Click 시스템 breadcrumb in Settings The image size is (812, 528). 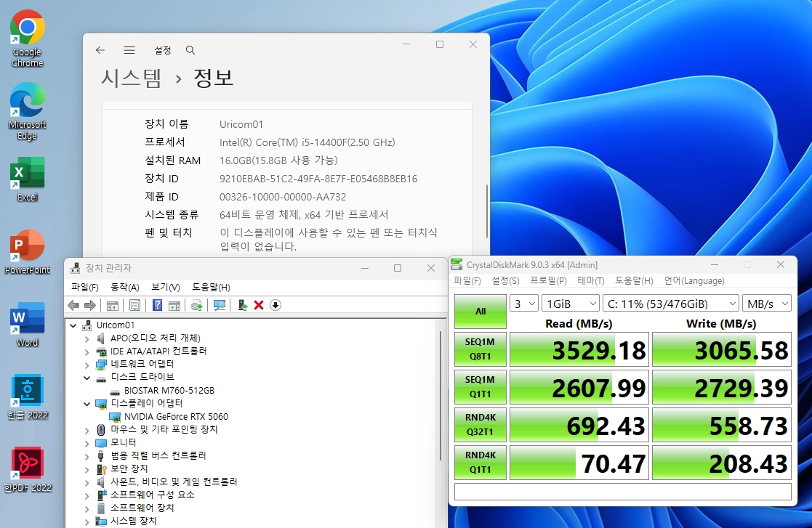[x=131, y=78]
